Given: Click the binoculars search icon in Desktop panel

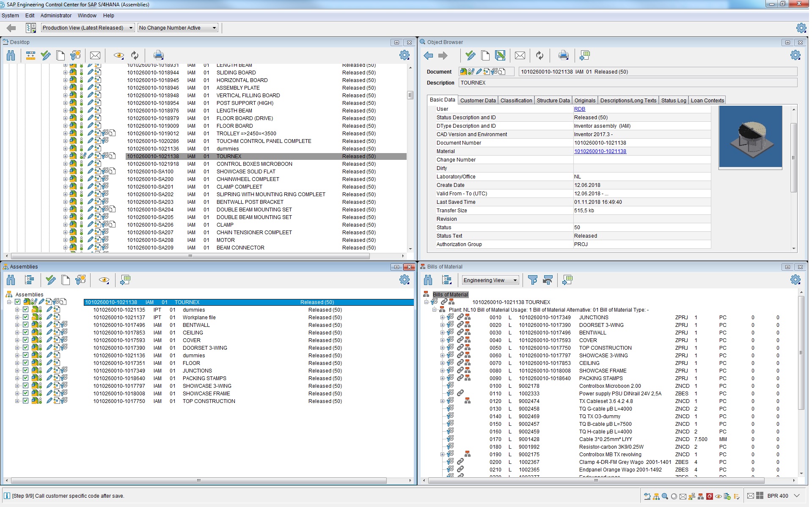Looking at the screenshot, I should click(11, 55).
